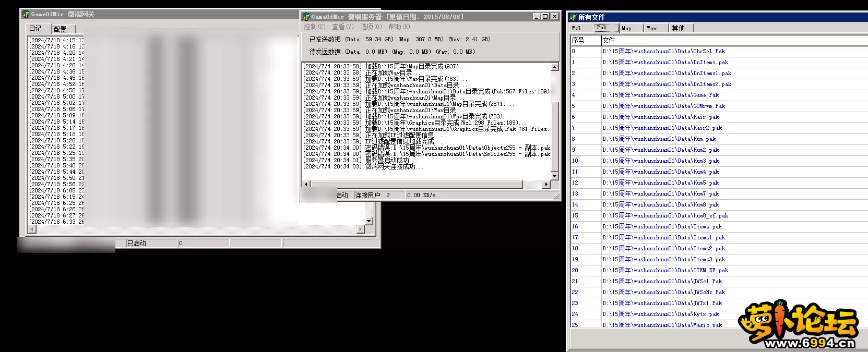
Task: Select file row Hair2.pak
Action: (719, 128)
